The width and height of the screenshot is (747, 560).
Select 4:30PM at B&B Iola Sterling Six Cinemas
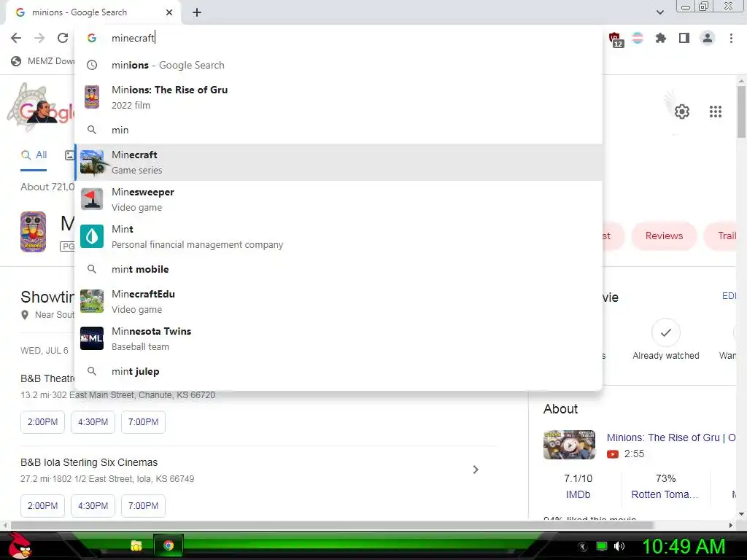(x=93, y=506)
